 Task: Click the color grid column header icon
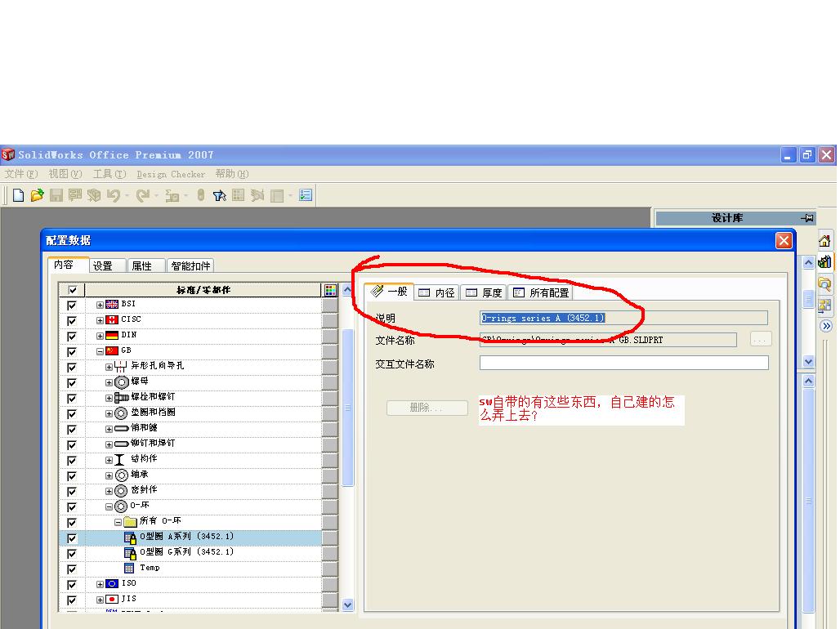[x=330, y=290]
